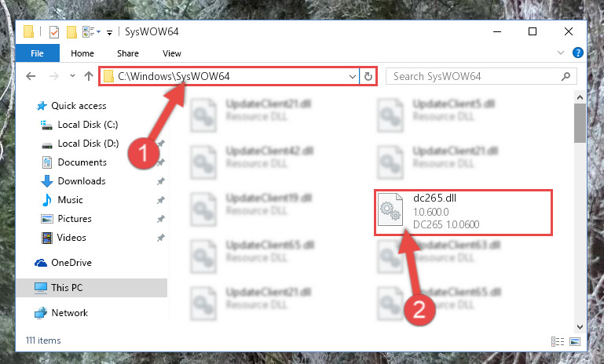Select the dc265.dll file
The image size is (604, 364).
point(463,212)
